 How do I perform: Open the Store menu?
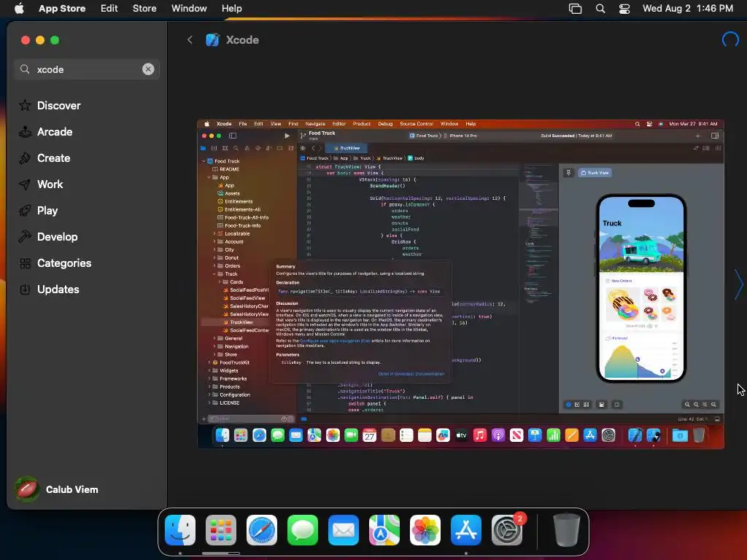pos(144,8)
